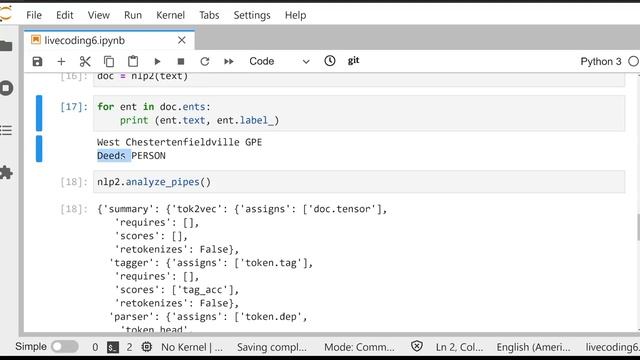The height and width of the screenshot is (360, 640).
Task: Click in the doc = nlp2(text) cell
Action: pyautogui.click(x=359, y=80)
